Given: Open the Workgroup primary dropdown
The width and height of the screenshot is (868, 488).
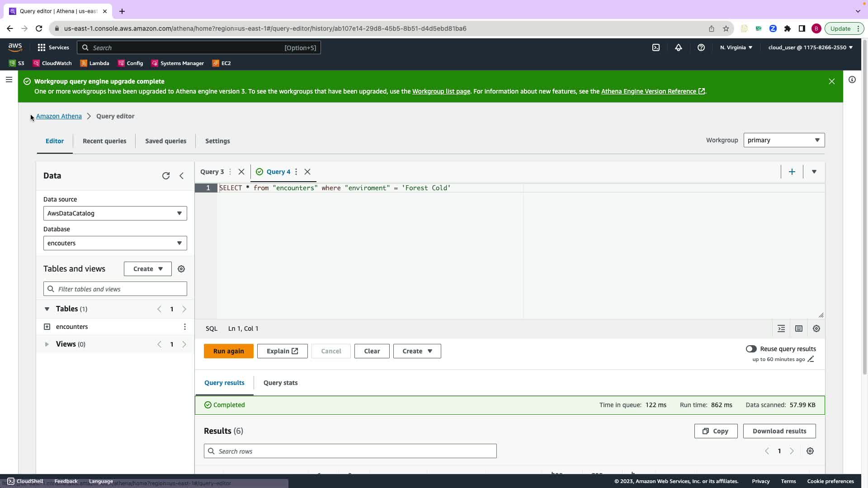Looking at the screenshot, I should coord(783,140).
